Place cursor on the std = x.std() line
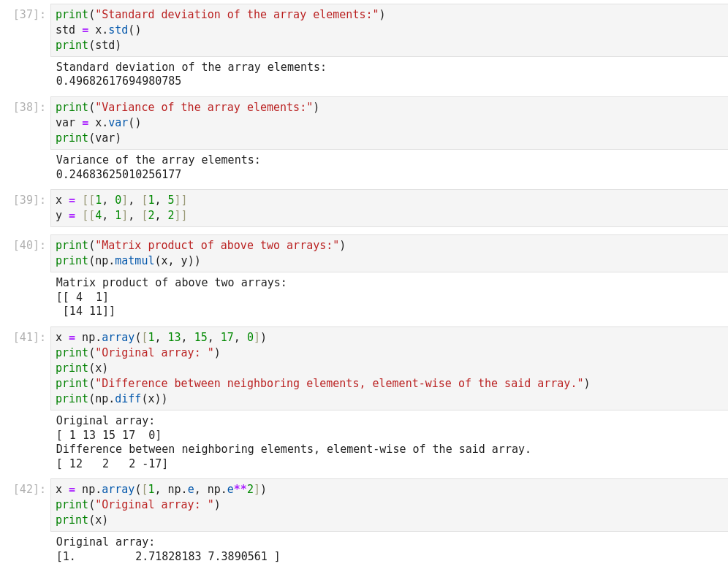This screenshot has width=728, height=569. tap(98, 30)
